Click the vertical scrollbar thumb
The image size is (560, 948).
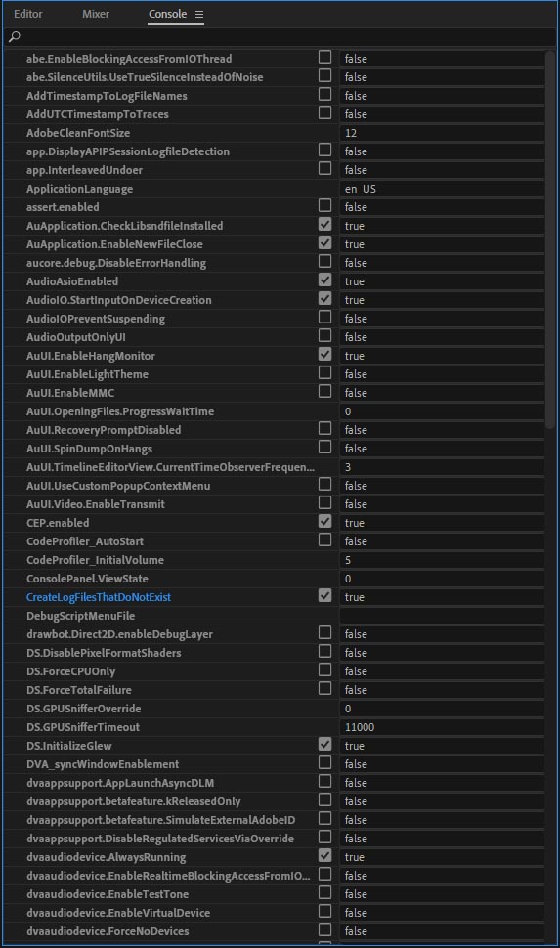pyautogui.click(x=549, y=239)
